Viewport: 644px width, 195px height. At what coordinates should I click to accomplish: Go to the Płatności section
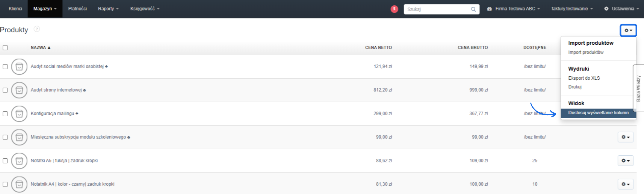[77, 9]
